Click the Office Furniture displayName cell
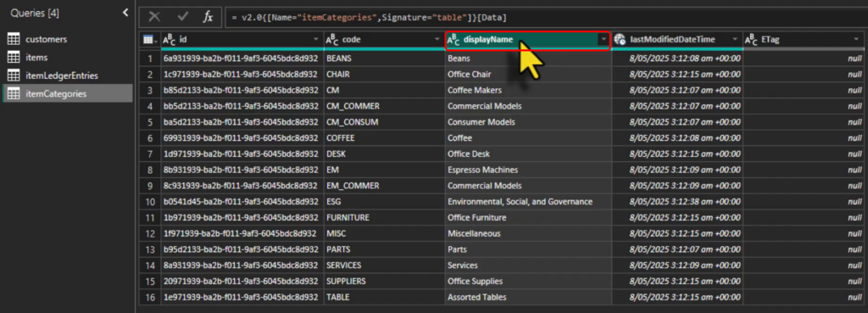The height and width of the screenshot is (313, 868). click(x=529, y=217)
